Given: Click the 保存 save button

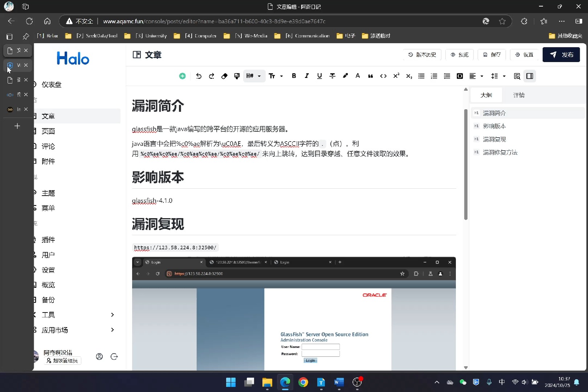Looking at the screenshot, I should pyautogui.click(x=492, y=55).
